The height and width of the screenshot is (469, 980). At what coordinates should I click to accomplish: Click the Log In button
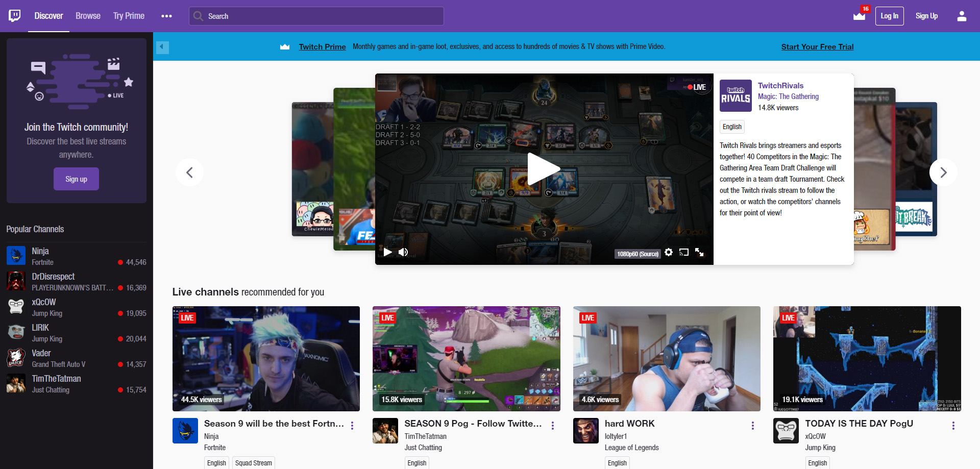(889, 16)
